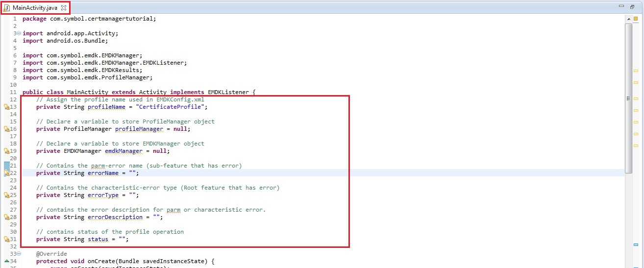Minimize the editor area
Screen dimensions: 644x268
point(621,6)
